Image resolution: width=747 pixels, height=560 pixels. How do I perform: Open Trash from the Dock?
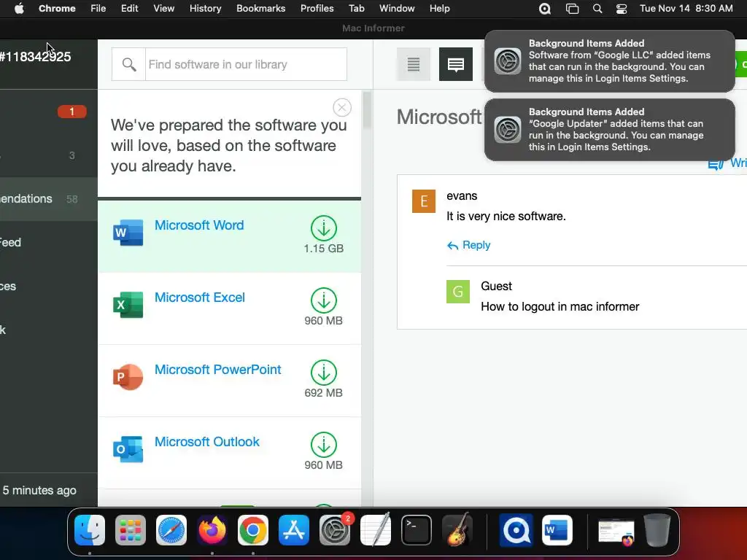(657, 530)
